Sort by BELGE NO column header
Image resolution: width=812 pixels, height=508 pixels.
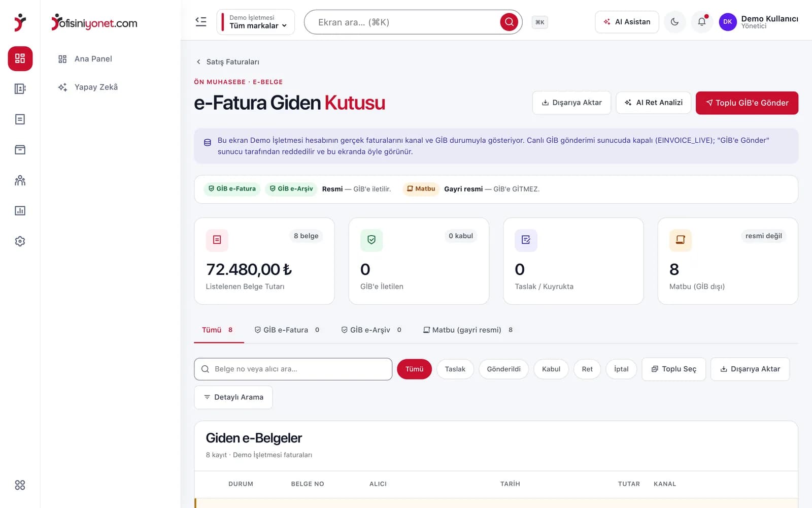point(308,484)
